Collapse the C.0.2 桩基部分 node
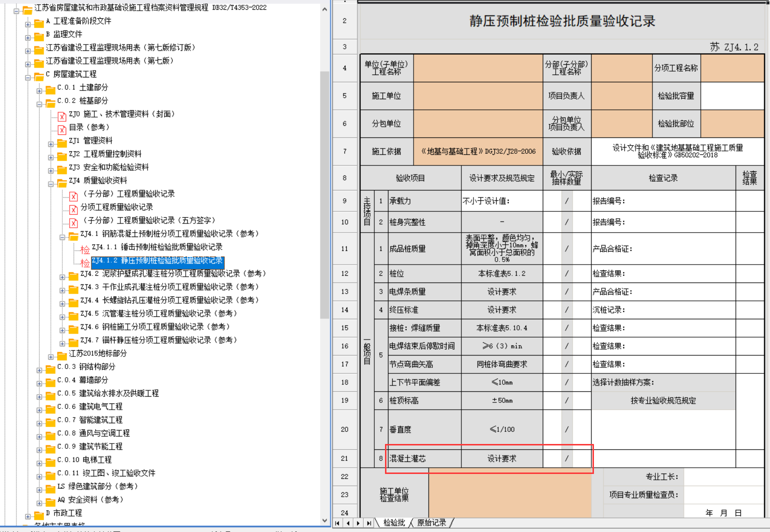The image size is (770, 532). pos(39,104)
